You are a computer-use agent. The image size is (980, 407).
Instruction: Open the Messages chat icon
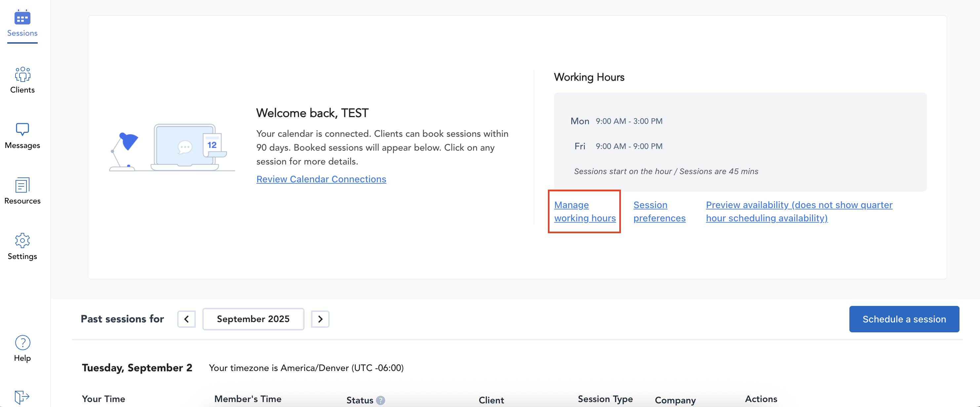click(22, 129)
